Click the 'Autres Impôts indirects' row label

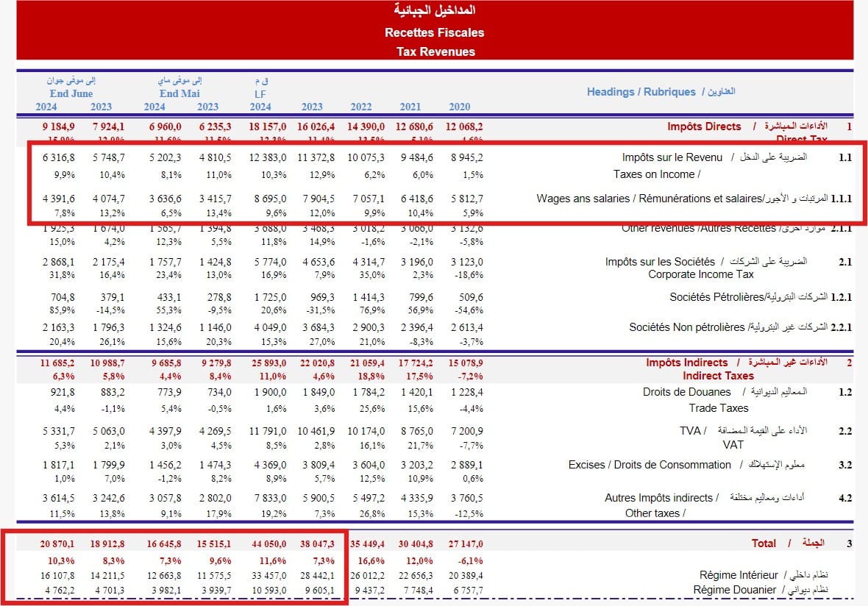coord(658,498)
